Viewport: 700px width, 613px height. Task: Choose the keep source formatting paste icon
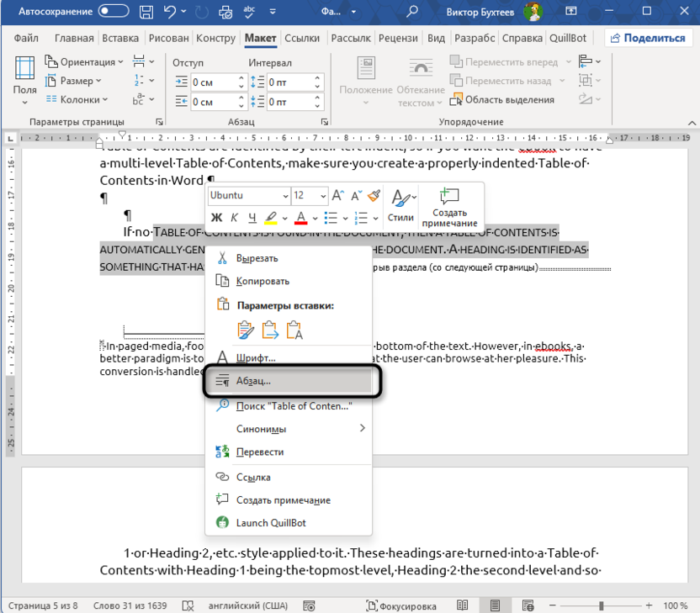(245, 330)
